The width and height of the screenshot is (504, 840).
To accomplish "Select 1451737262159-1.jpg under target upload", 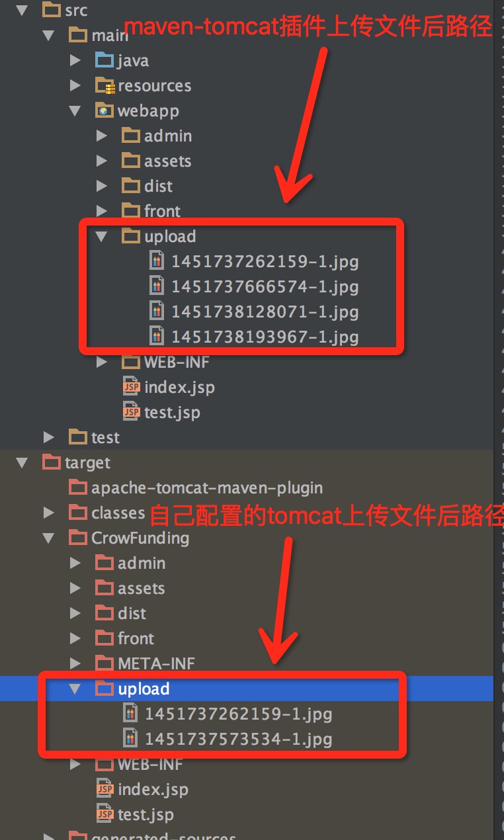I will (x=238, y=714).
